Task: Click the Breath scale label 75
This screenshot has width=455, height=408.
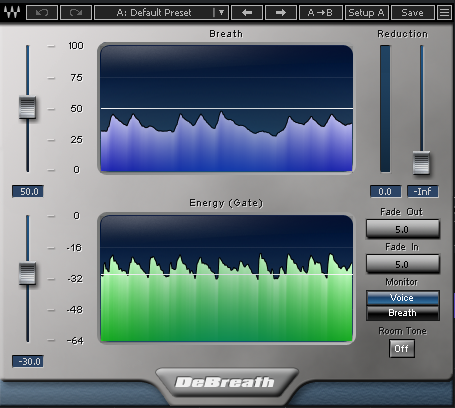Action: coord(76,78)
